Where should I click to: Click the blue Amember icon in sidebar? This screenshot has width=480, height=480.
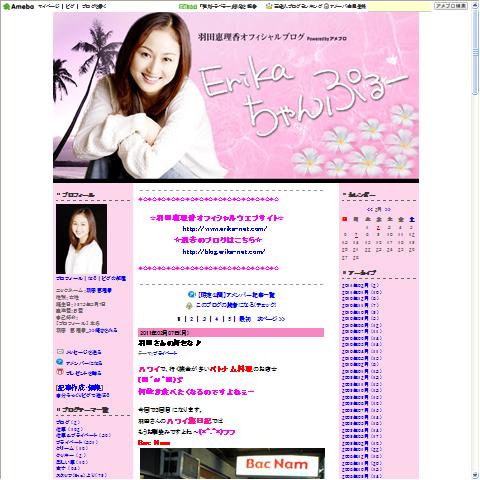(x=60, y=362)
